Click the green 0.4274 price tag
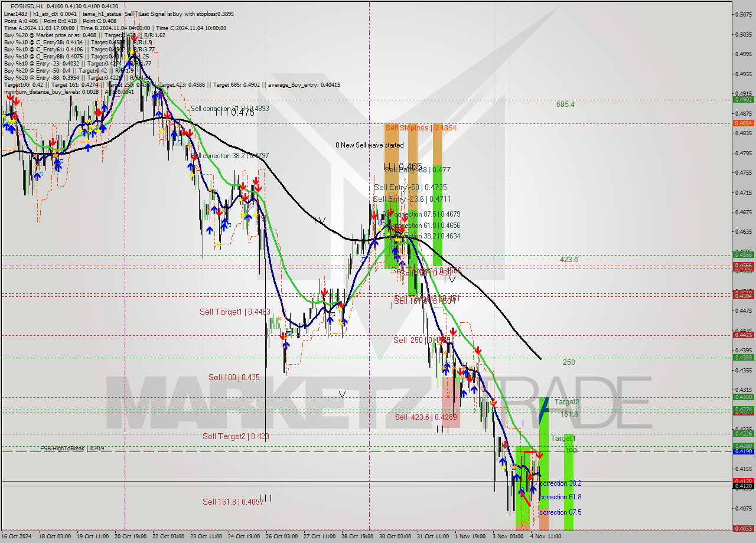 pyautogui.click(x=742, y=409)
